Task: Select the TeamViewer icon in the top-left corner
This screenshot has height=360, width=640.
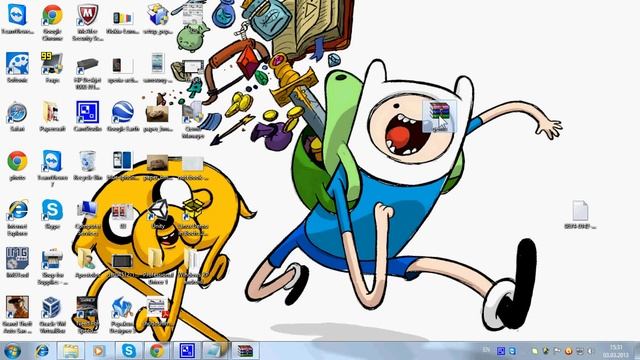Action: (x=17, y=15)
